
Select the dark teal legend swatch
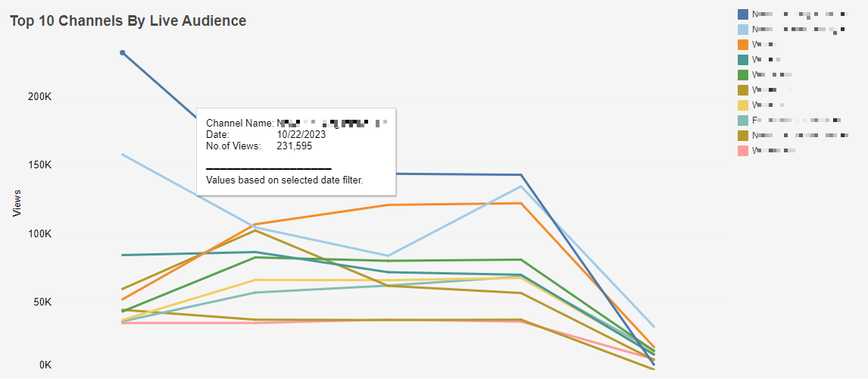pos(743,60)
